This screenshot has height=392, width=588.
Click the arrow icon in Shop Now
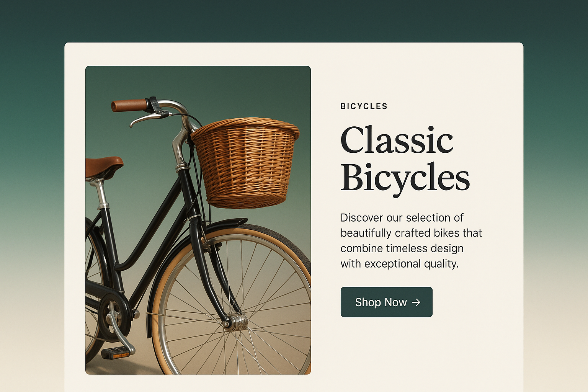coord(416,302)
